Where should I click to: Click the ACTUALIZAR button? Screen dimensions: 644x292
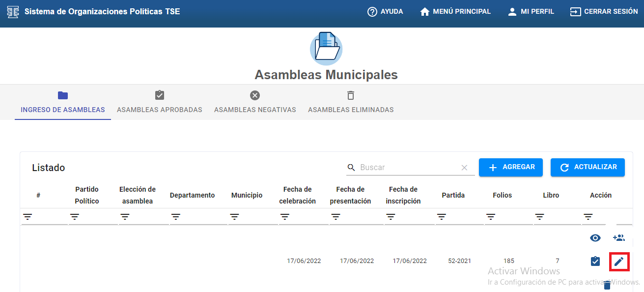(x=588, y=167)
